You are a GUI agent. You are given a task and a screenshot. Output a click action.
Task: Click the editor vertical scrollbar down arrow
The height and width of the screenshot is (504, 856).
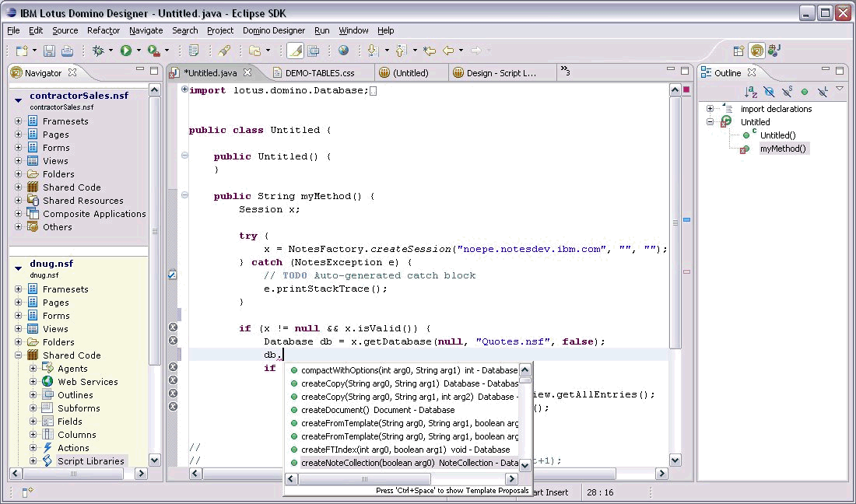pos(675,460)
